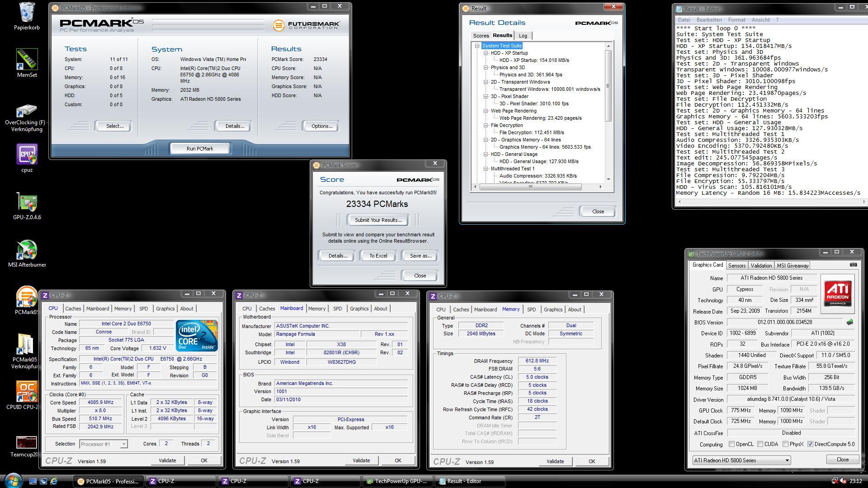Open the Papierkorb recycle bin desktop icon
This screenshot has height=488, width=868.
[27, 12]
